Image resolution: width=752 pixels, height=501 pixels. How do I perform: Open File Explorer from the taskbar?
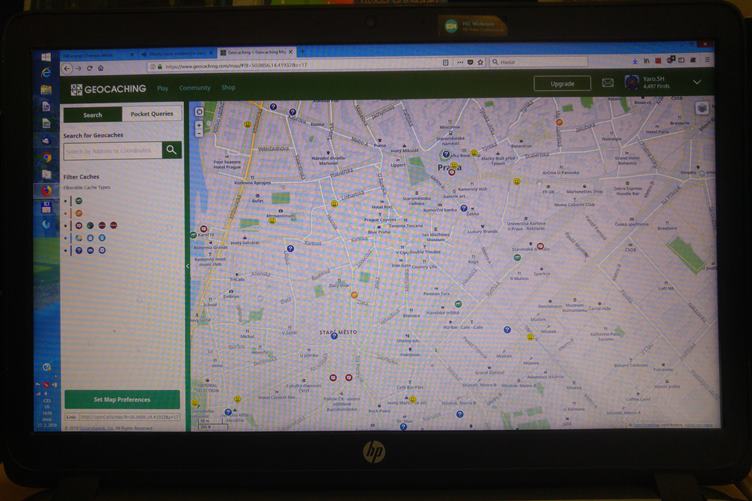click(x=46, y=90)
